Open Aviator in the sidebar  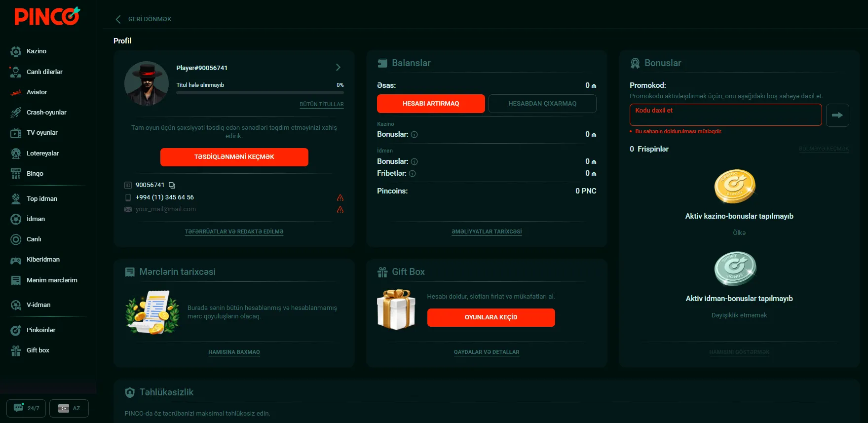(37, 92)
